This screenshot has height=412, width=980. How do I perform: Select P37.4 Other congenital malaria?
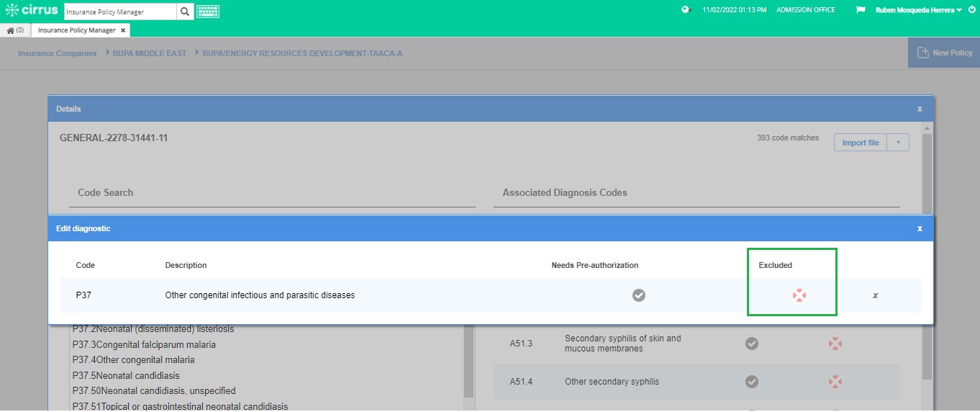[x=134, y=360]
